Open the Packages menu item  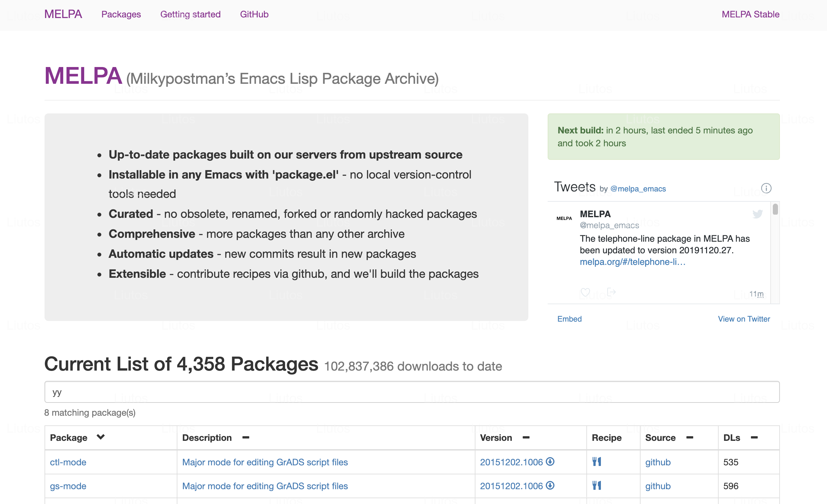click(x=121, y=15)
